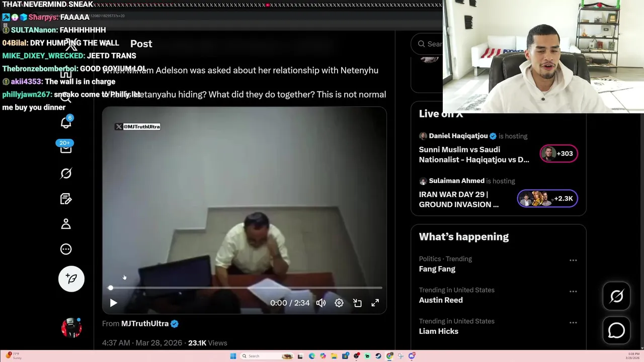The width and height of the screenshot is (644, 362).
Task: Open the Profile person icon
Action: point(66,224)
